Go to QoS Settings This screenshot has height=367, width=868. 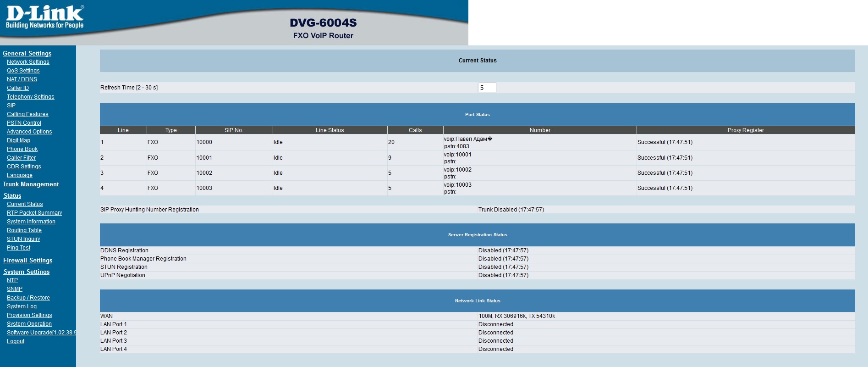(23, 71)
